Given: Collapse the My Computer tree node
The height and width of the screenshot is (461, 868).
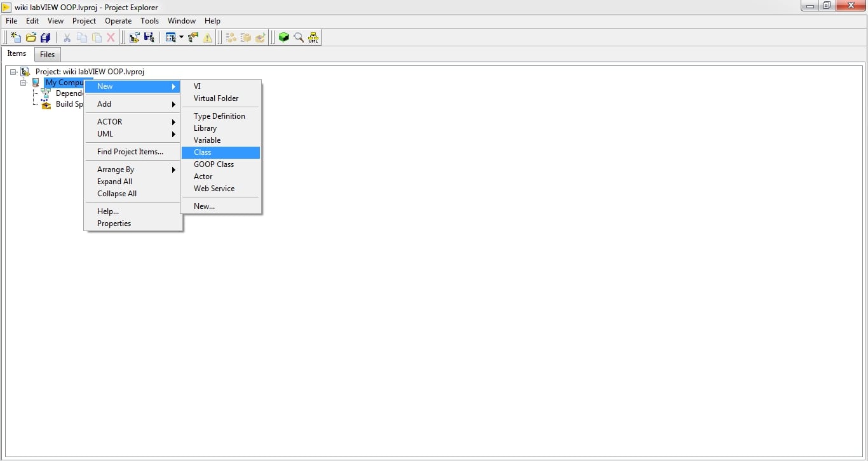Looking at the screenshot, I should (x=24, y=83).
